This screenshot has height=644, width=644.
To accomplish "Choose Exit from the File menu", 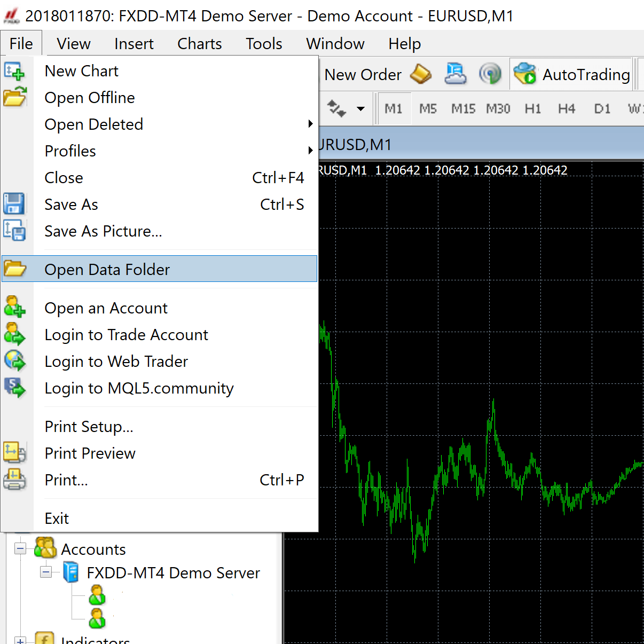I will point(159,519).
